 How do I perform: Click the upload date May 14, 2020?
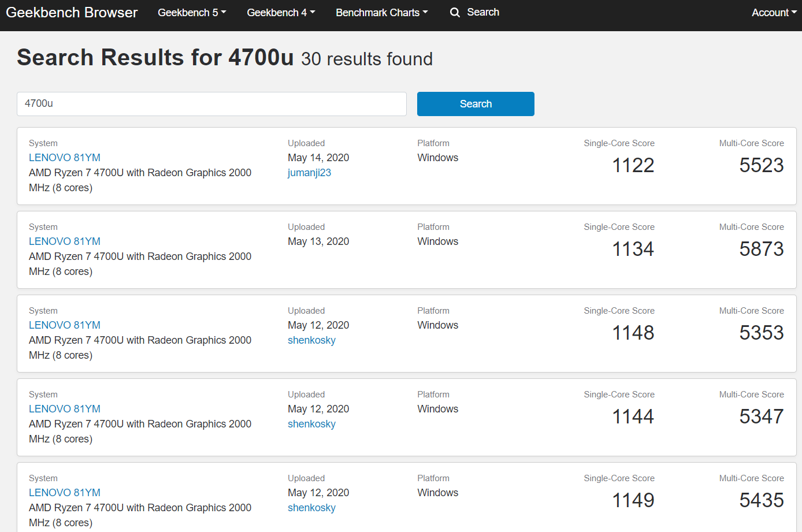pyautogui.click(x=318, y=158)
